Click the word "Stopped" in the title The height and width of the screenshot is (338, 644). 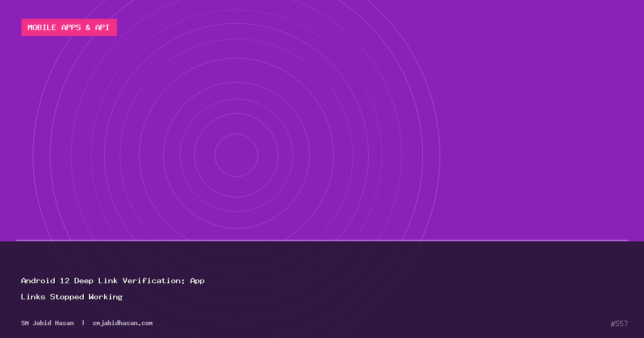coord(67,297)
